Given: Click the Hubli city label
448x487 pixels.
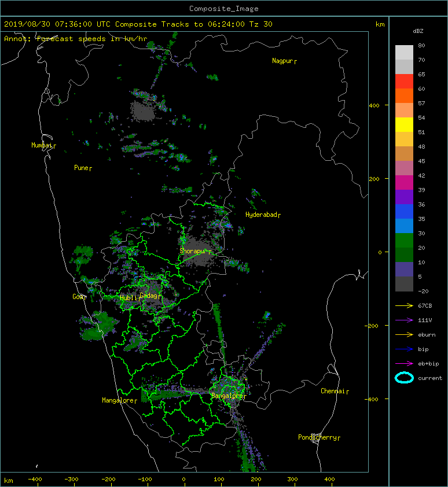Looking at the screenshot, I should [x=129, y=298].
